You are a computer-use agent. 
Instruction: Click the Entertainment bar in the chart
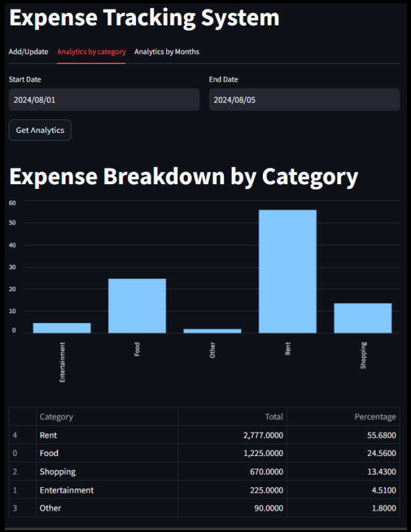coord(62,328)
